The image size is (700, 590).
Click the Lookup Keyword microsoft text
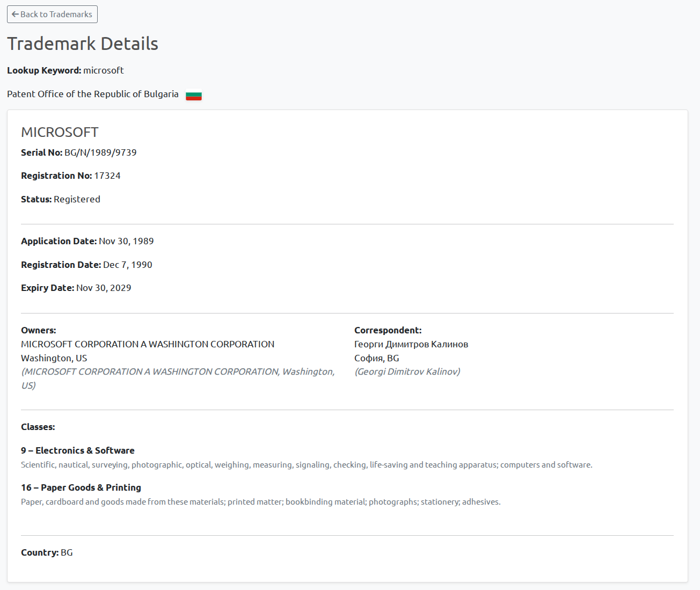103,70
